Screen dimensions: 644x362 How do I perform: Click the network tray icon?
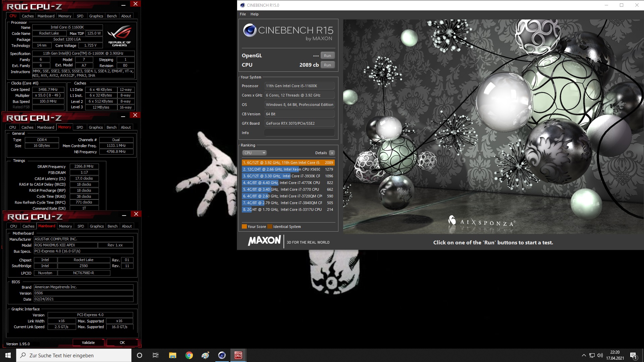click(x=592, y=355)
